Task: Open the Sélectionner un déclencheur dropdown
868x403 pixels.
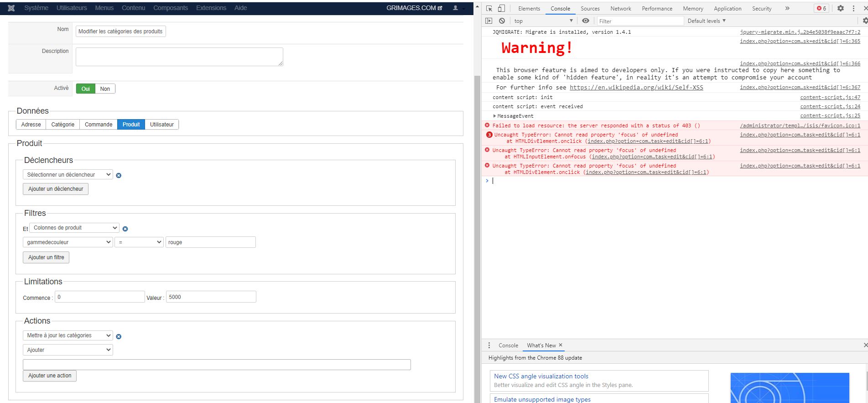Action: pyautogui.click(x=68, y=174)
